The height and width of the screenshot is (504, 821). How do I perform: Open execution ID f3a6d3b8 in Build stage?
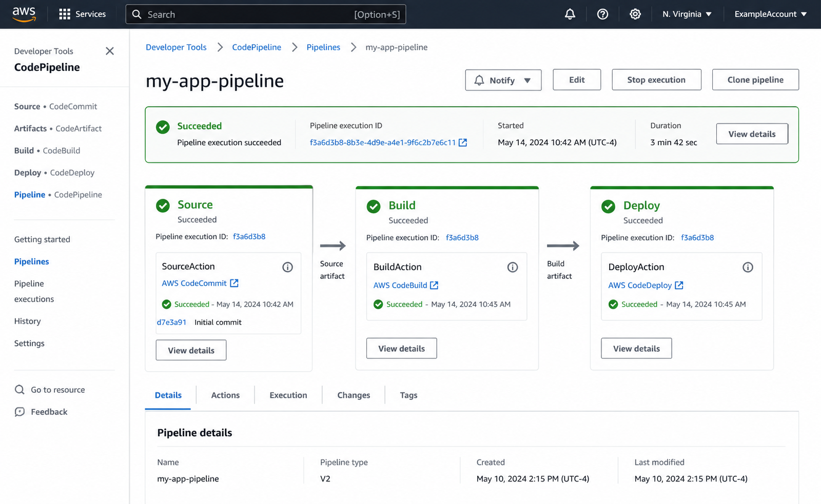click(x=462, y=238)
